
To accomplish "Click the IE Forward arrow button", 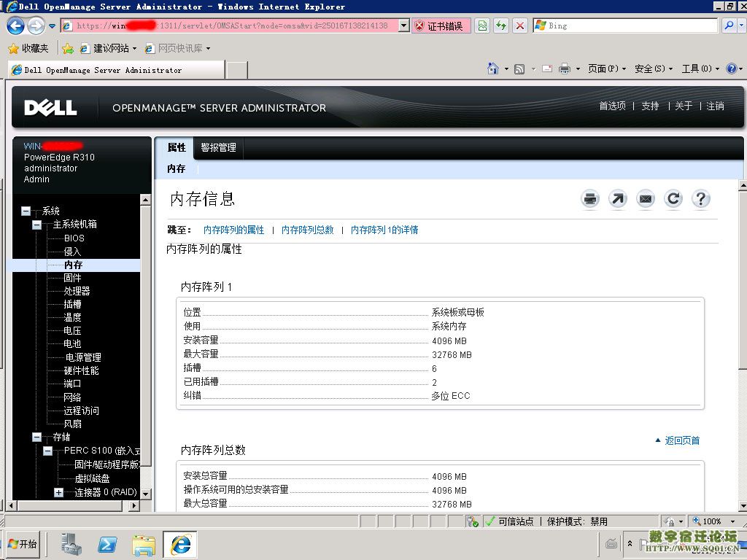I will (36, 26).
